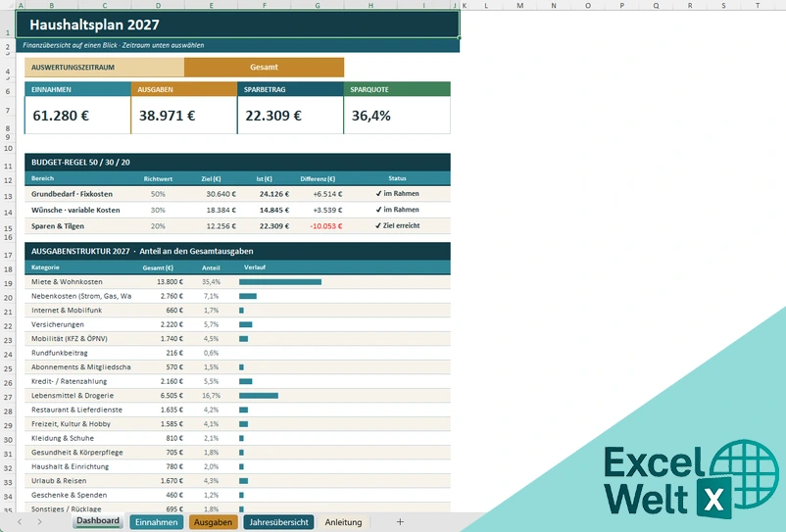Click the Gesundheit & Körperpflege cell

[x=77, y=453]
